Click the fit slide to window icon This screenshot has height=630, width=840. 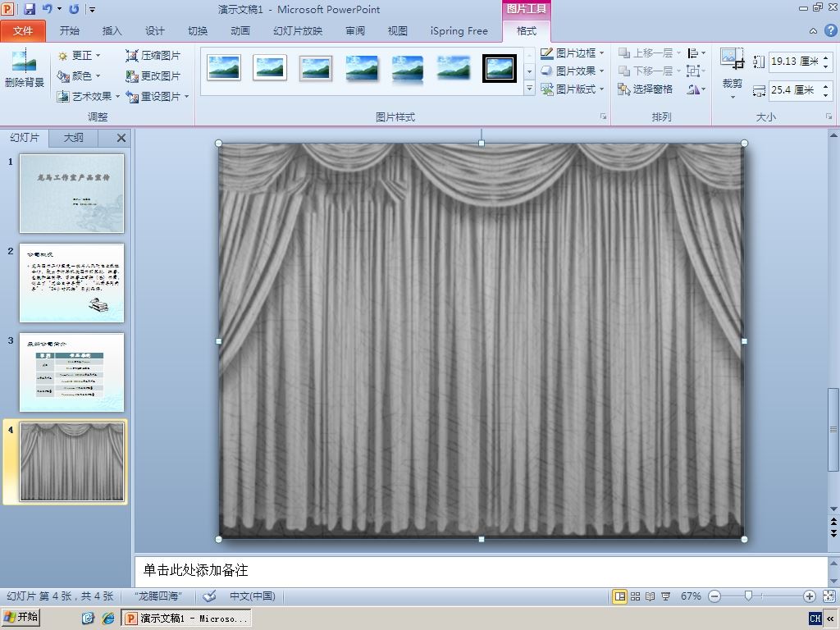point(827,596)
